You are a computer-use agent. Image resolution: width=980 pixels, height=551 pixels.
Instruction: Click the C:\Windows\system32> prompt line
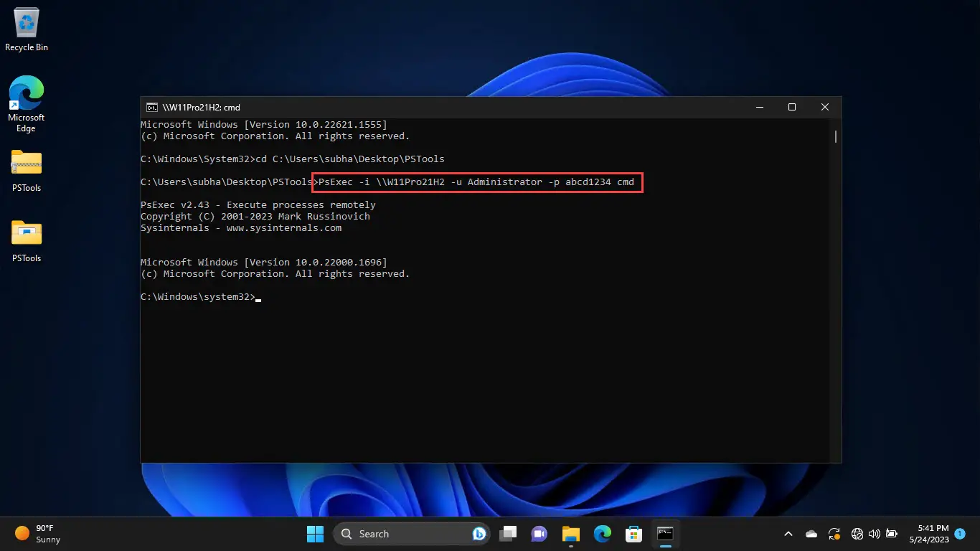tap(198, 297)
